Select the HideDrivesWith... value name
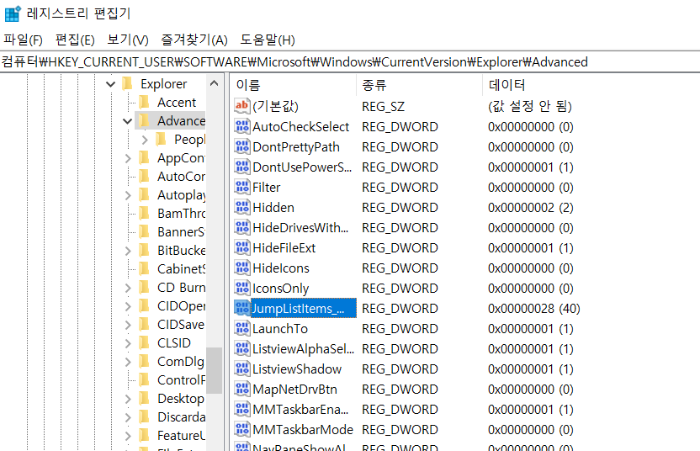This screenshot has height=451, width=700. coord(300,228)
